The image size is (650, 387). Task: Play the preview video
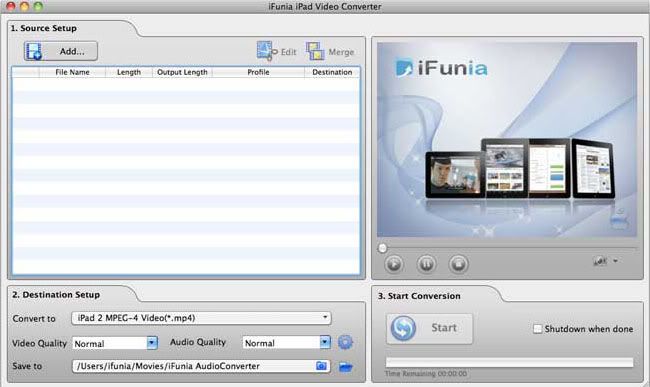[x=393, y=264]
